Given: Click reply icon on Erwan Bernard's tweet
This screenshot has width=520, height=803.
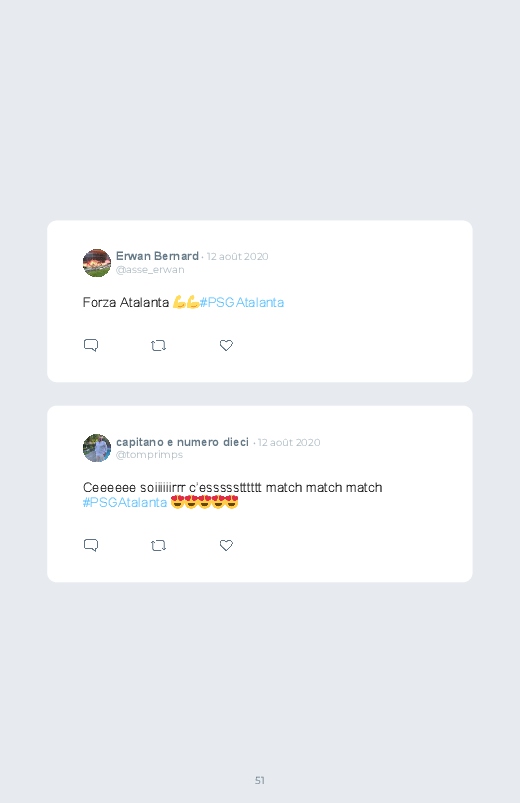Looking at the screenshot, I should point(91,345).
